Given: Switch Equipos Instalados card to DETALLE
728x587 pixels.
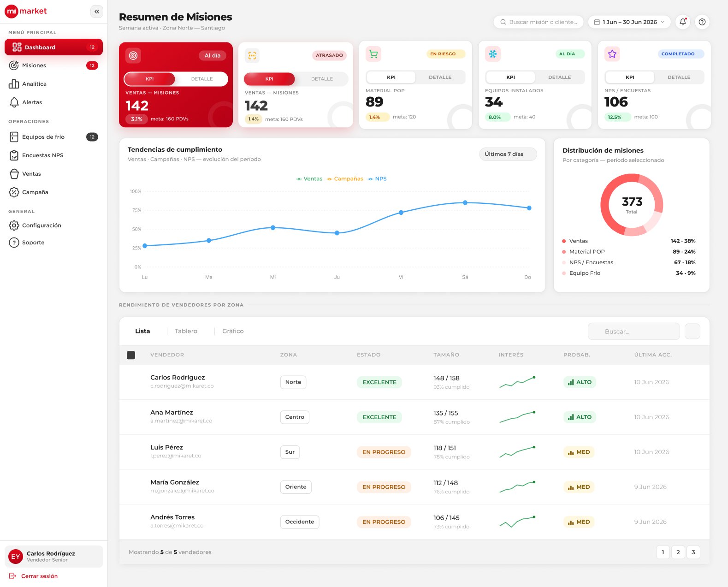Looking at the screenshot, I should pos(560,77).
